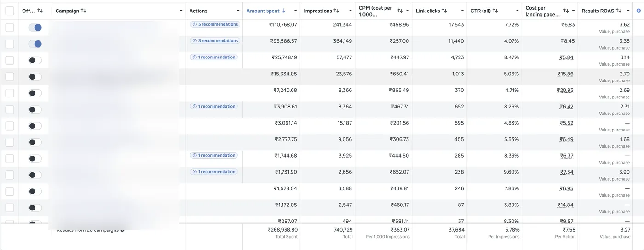644x250 pixels.
Task: Open the CTR (all) column dropdown arrow
Action: click(x=517, y=11)
